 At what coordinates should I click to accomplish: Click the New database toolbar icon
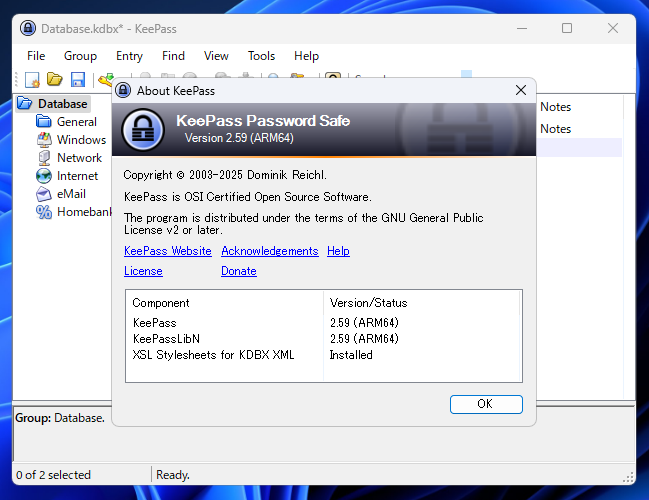coord(32,79)
